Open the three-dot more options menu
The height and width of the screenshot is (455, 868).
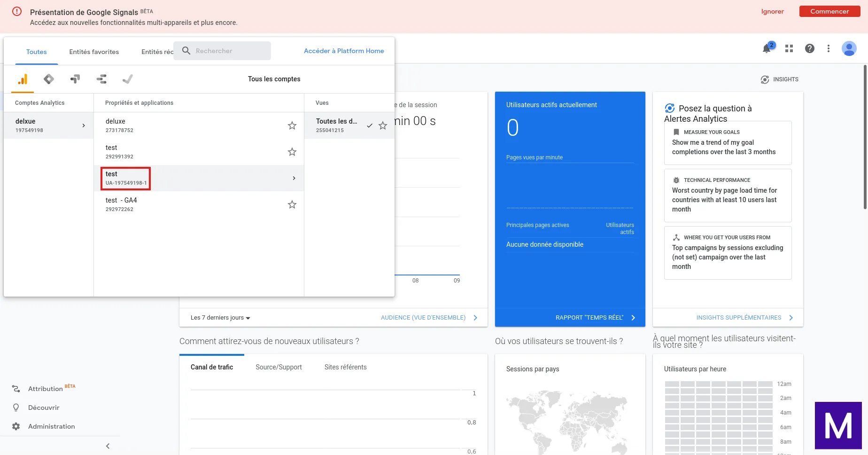pos(829,48)
